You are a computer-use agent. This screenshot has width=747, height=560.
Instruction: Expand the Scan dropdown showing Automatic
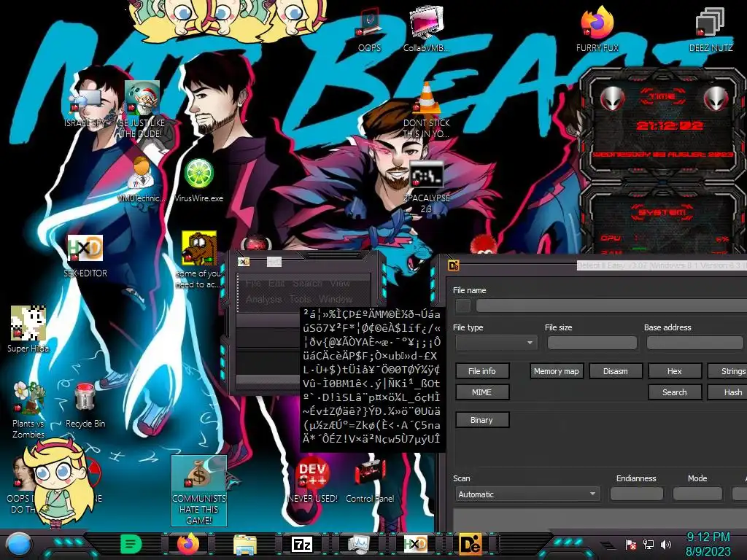[x=527, y=494]
